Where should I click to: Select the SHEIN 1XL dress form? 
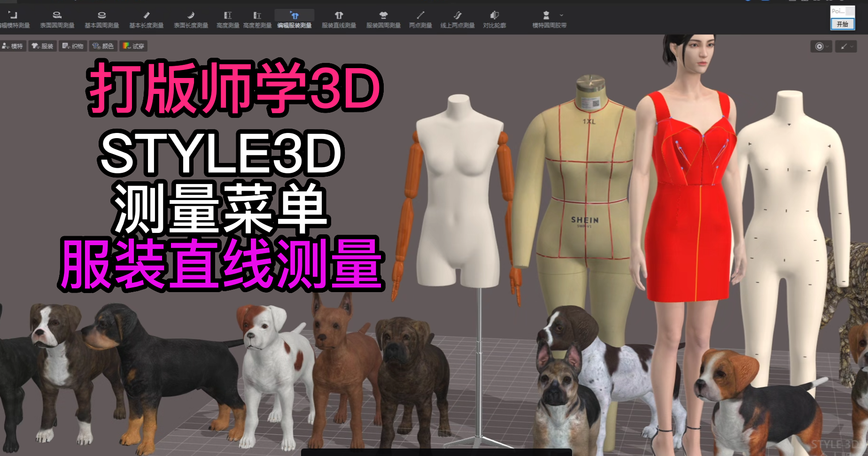pyautogui.click(x=585, y=188)
